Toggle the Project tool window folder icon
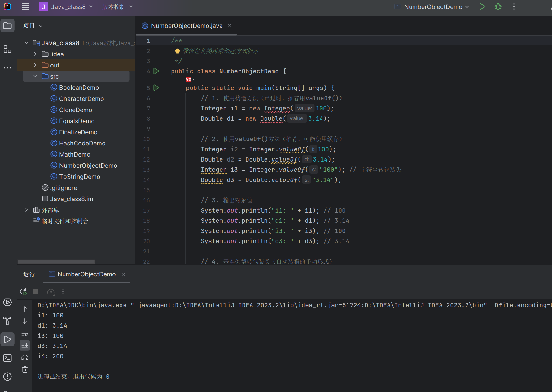Image resolution: width=552 pixels, height=392 pixels. pos(7,26)
